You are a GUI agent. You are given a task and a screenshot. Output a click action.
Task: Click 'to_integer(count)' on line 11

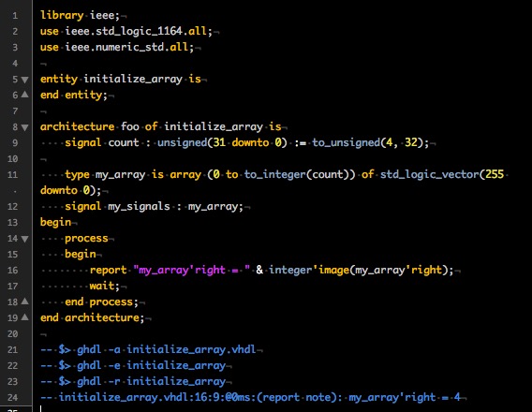pos(300,175)
